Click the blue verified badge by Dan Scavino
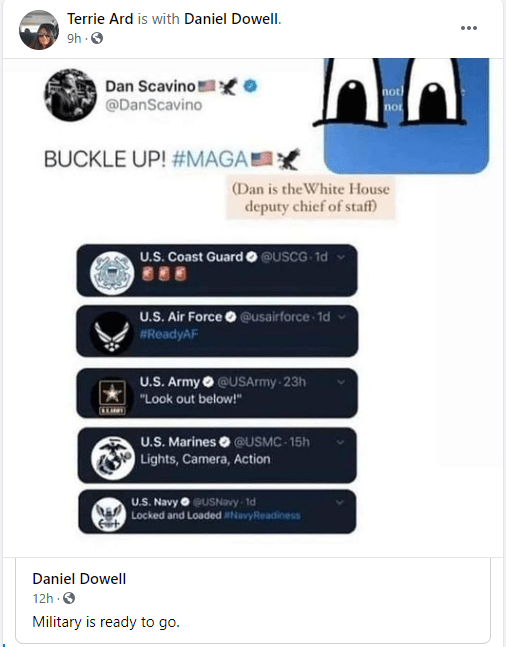The width and height of the screenshot is (506, 647). pyautogui.click(x=250, y=86)
